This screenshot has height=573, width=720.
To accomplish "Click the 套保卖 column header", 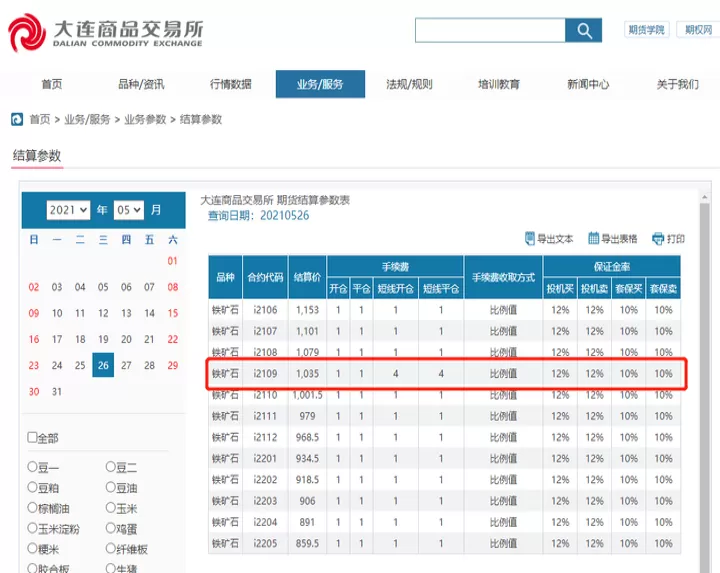I will click(x=663, y=288).
